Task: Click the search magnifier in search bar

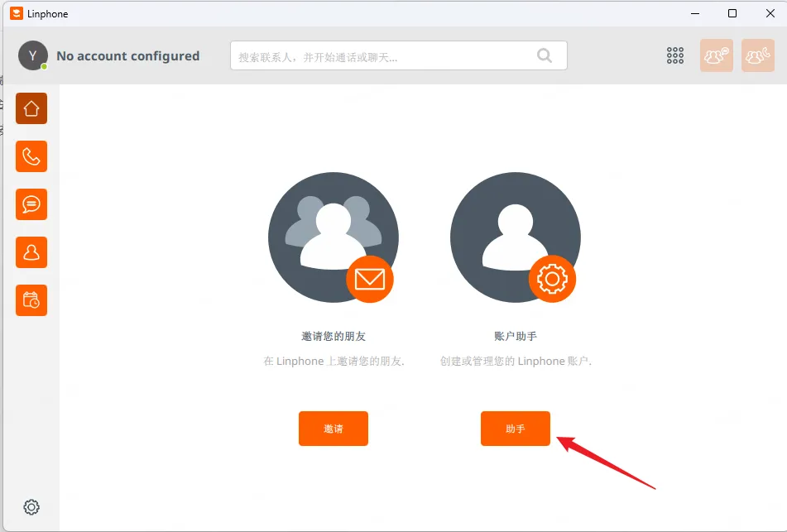Action: [544, 55]
